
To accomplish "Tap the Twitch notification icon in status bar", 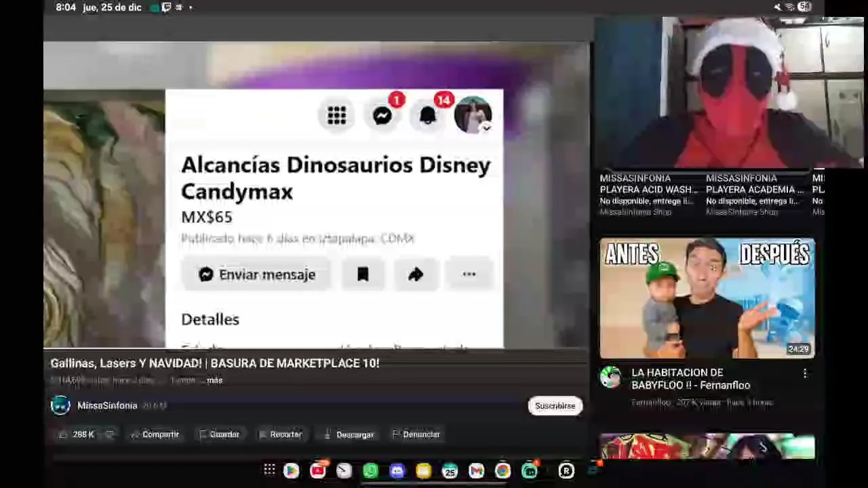I will (x=167, y=7).
